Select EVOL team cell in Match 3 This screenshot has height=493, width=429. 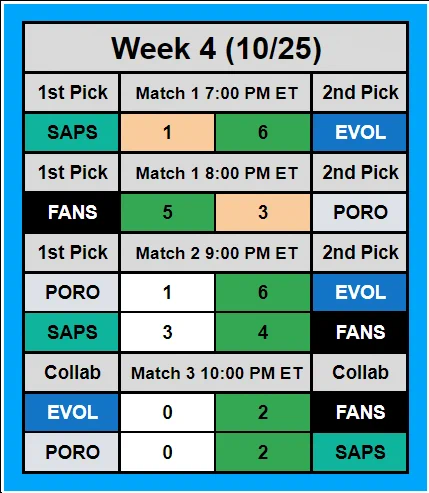click(72, 412)
